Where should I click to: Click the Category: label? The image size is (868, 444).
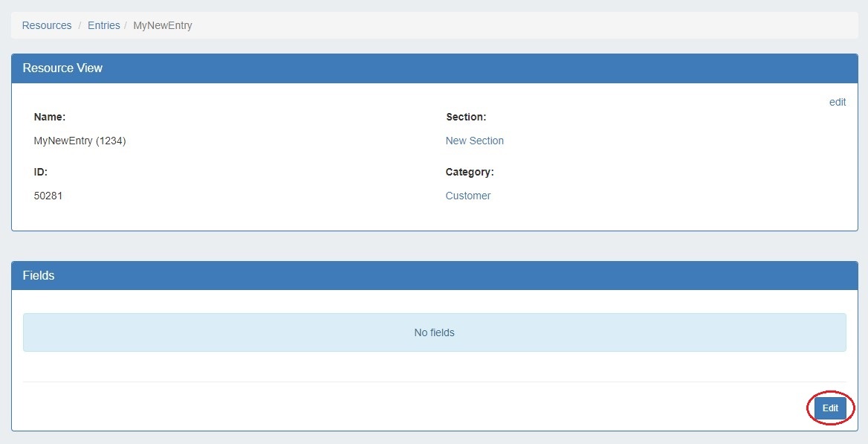tap(469, 172)
